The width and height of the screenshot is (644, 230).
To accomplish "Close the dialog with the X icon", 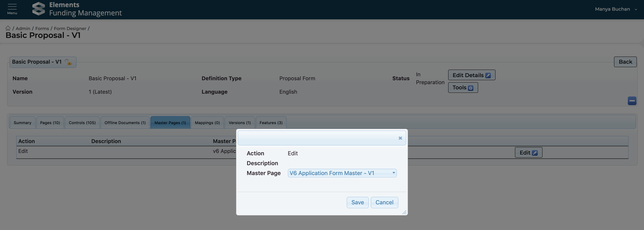I will [x=400, y=138].
